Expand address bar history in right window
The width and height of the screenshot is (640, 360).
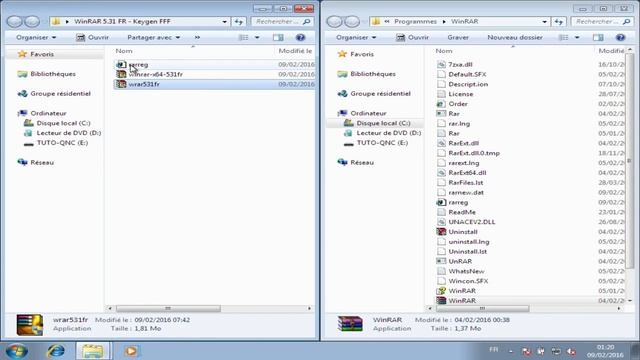point(544,21)
